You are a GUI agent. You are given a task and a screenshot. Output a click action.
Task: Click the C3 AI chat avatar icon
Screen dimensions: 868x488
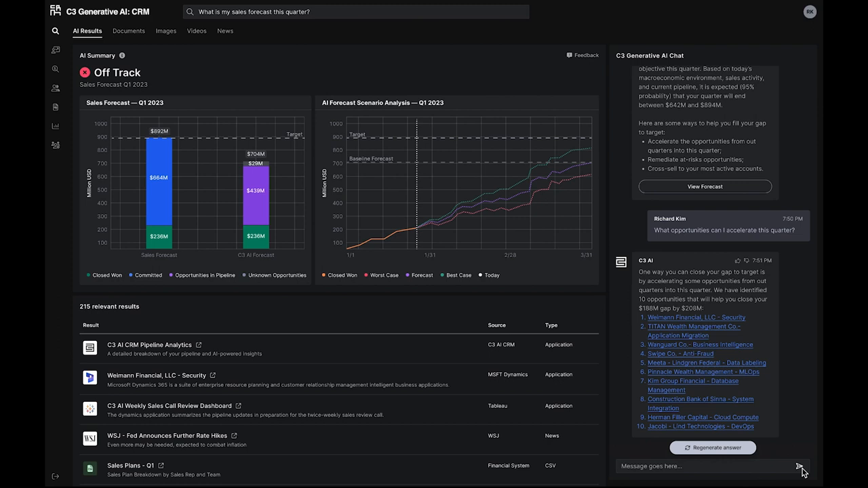coord(621,262)
